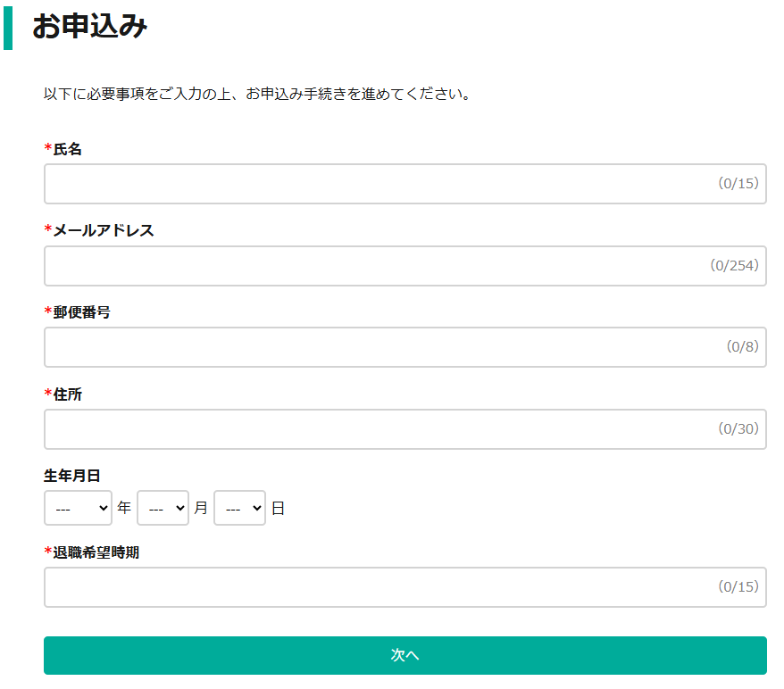Viewport: 784px width, 689px height.
Task: Click the instruction text below the heading
Action: click(257, 94)
